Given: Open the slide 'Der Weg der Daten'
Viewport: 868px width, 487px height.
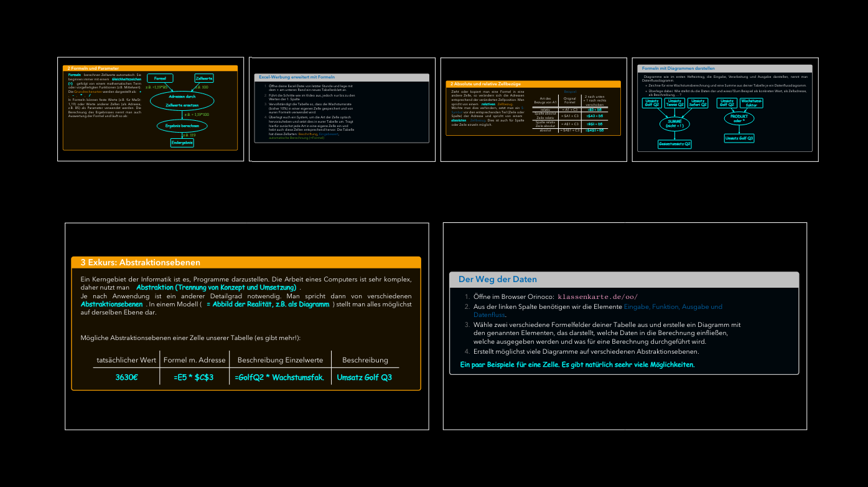Looking at the screenshot, I should (x=625, y=326).
